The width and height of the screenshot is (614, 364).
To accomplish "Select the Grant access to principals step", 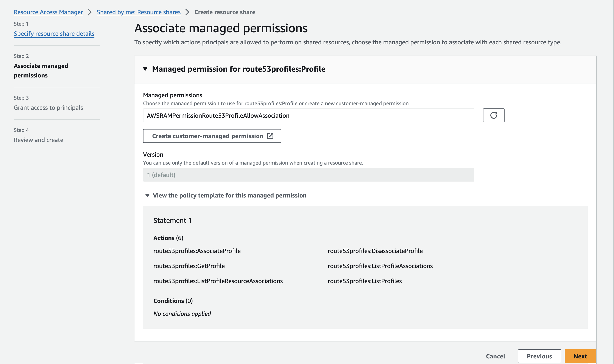I will pos(48,108).
